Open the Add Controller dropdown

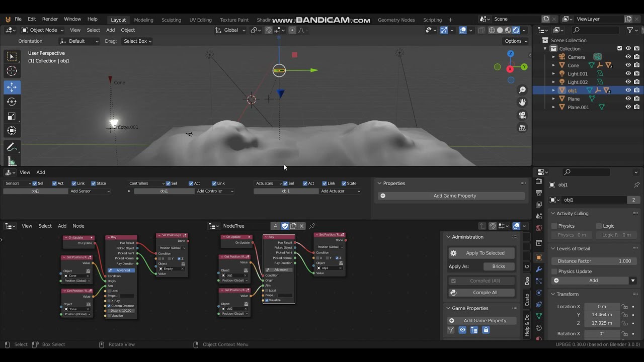pyautogui.click(x=215, y=191)
